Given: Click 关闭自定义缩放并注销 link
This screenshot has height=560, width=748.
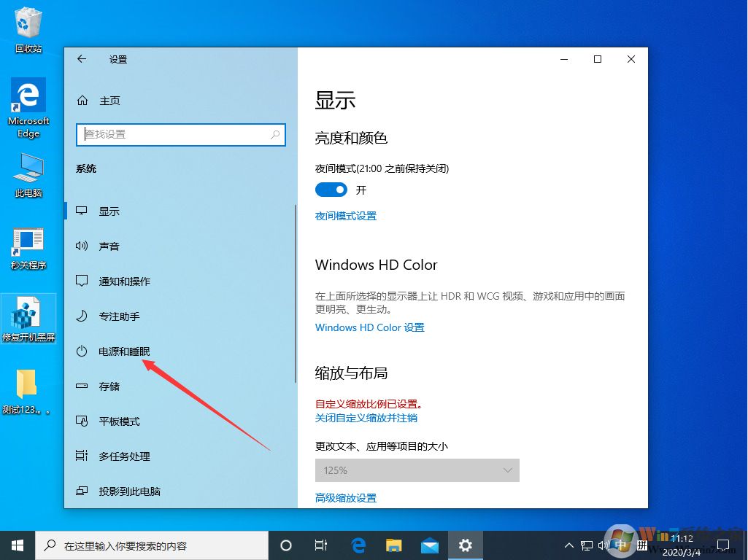Looking at the screenshot, I should click(x=366, y=417).
